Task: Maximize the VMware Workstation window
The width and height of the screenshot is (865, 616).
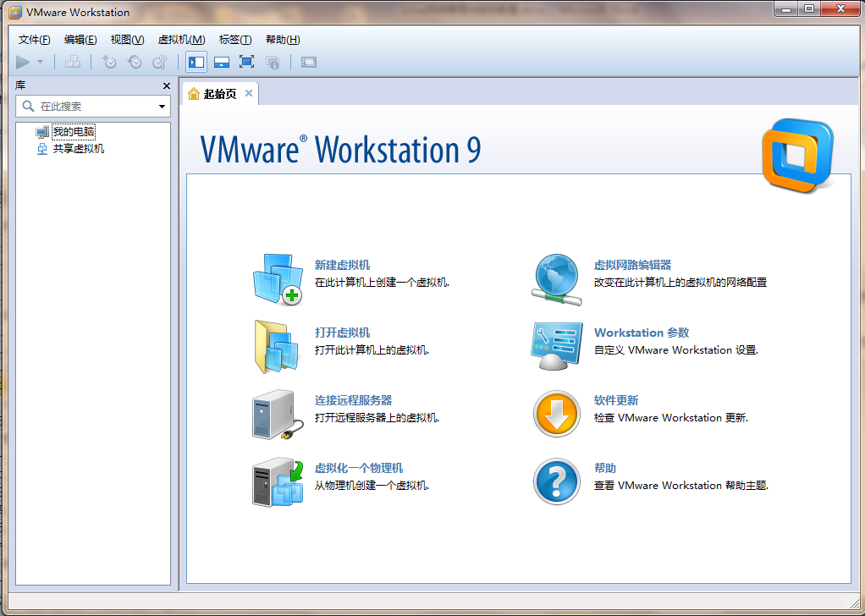Action: pyautogui.click(x=809, y=9)
